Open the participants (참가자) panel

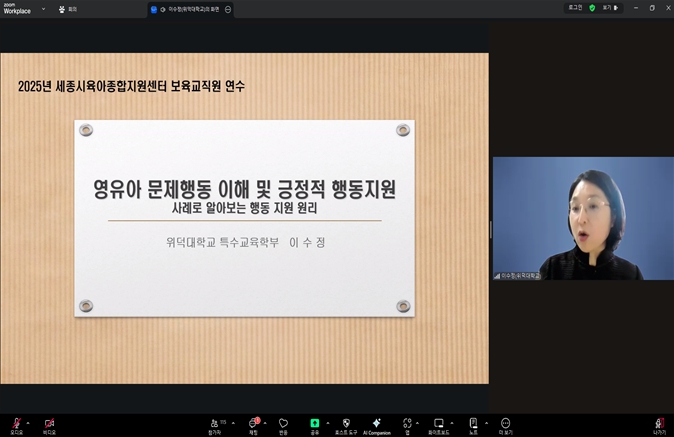215,424
